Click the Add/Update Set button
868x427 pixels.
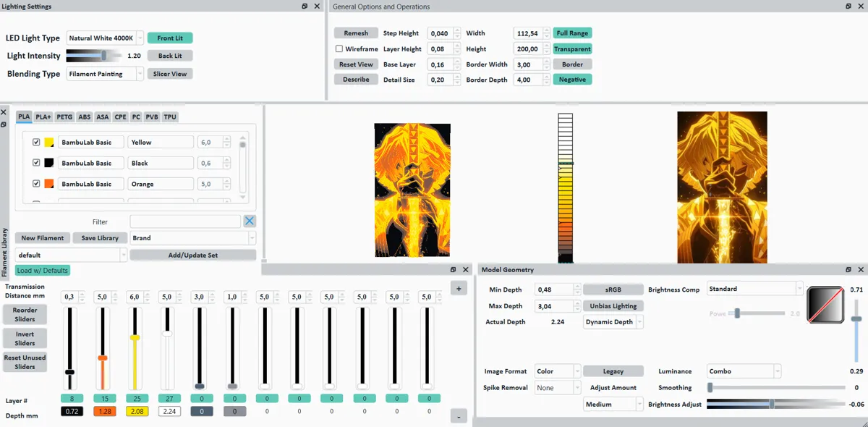tap(193, 255)
